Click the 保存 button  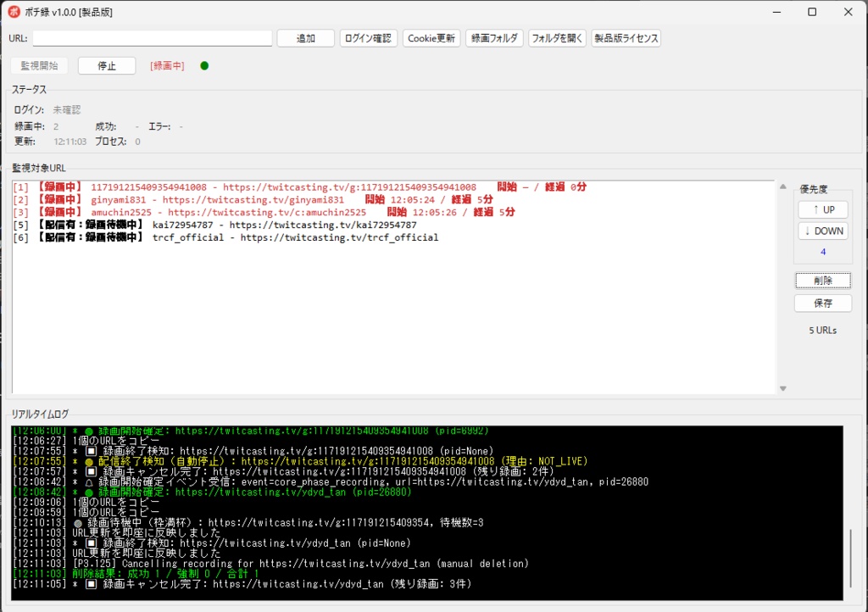tap(823, 303)
